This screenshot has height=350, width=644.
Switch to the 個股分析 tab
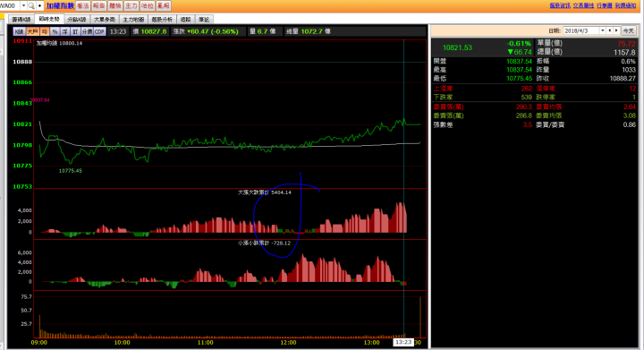coord(162,20)
